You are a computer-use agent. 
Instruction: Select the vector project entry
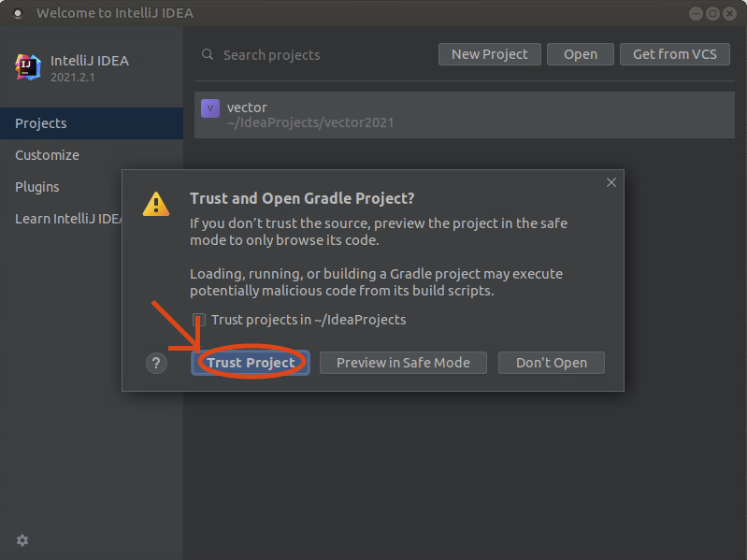pyautogui.click(x=465, y=115)
